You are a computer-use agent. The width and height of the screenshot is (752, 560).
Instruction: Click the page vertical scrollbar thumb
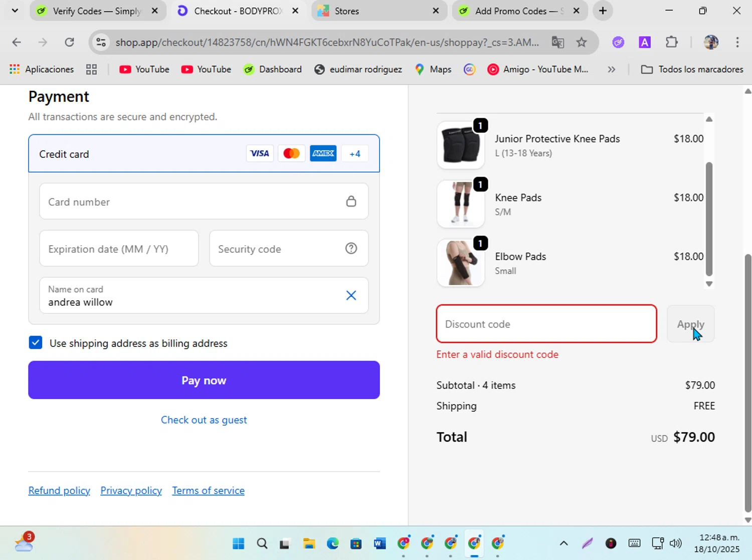pos(748,383)
